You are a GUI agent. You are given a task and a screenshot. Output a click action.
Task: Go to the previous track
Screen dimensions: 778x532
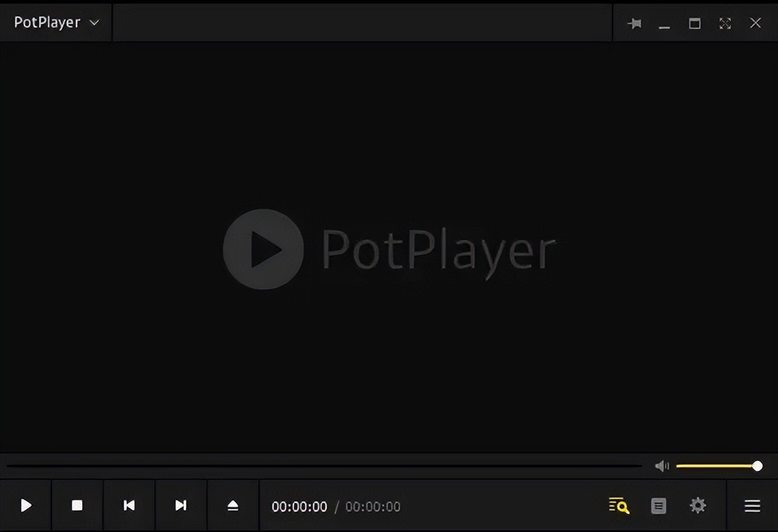129,505
